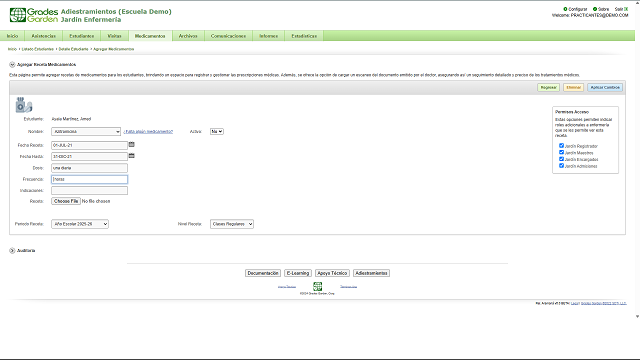640x360 pixels.
Task: Toggle Jardín Encargados access checkbox
Action: (561, 159)
